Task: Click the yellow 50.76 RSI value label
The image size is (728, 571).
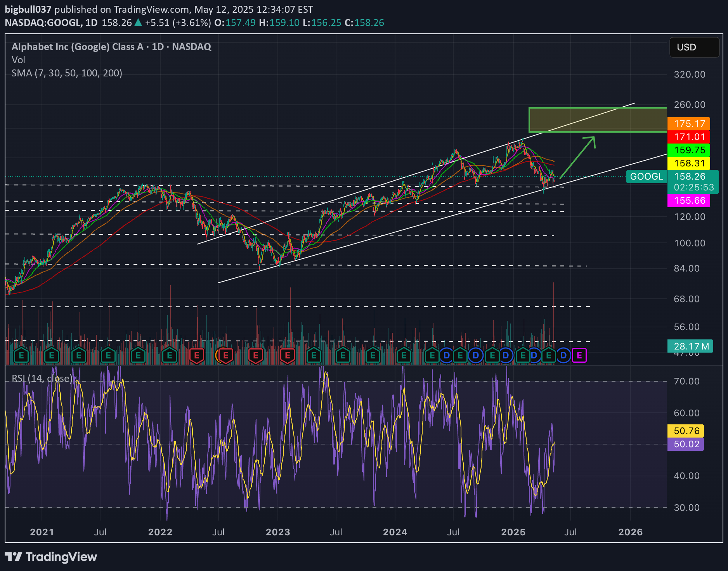Action: 686,431
